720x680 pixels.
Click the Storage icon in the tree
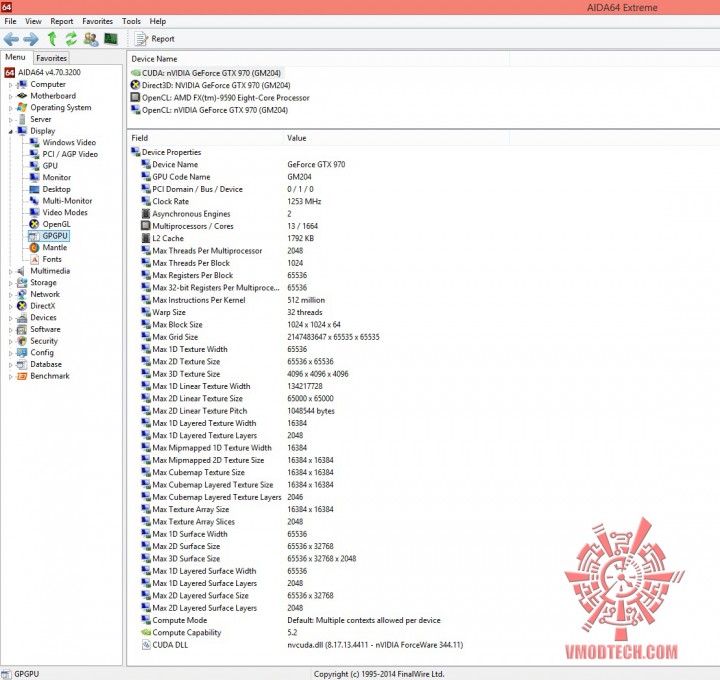tap(22, 283)
